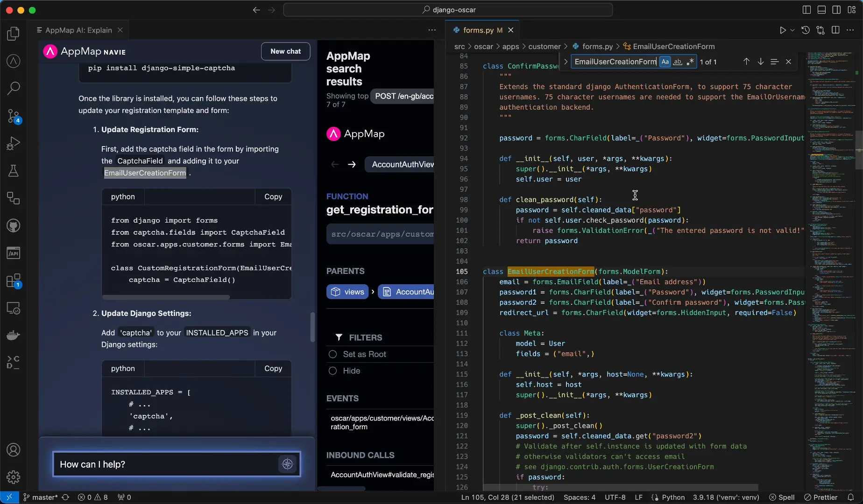863x504 pixels.
Task: Open Extensions view with 1 badge
Action: point(14,281)
